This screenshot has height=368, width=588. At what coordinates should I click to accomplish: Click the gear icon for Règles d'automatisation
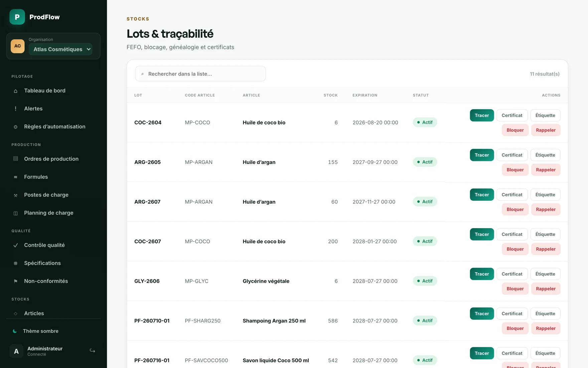(x=15, y=127)
